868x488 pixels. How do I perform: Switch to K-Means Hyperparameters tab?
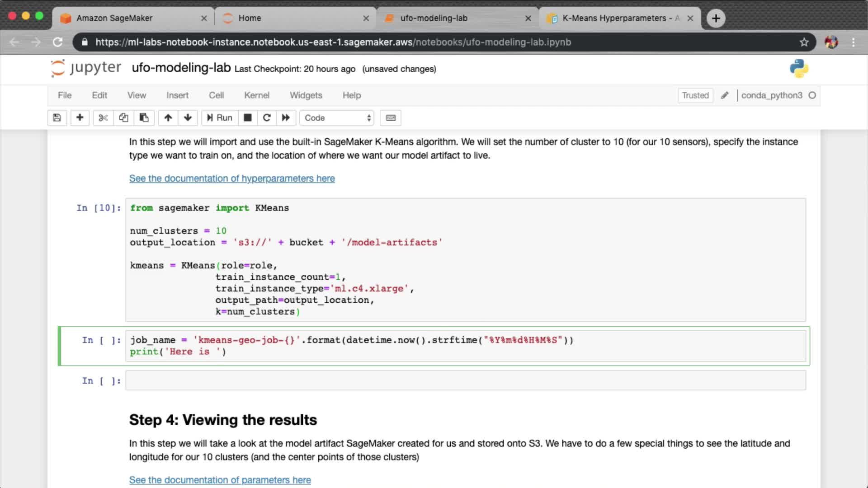coord(615,18)
